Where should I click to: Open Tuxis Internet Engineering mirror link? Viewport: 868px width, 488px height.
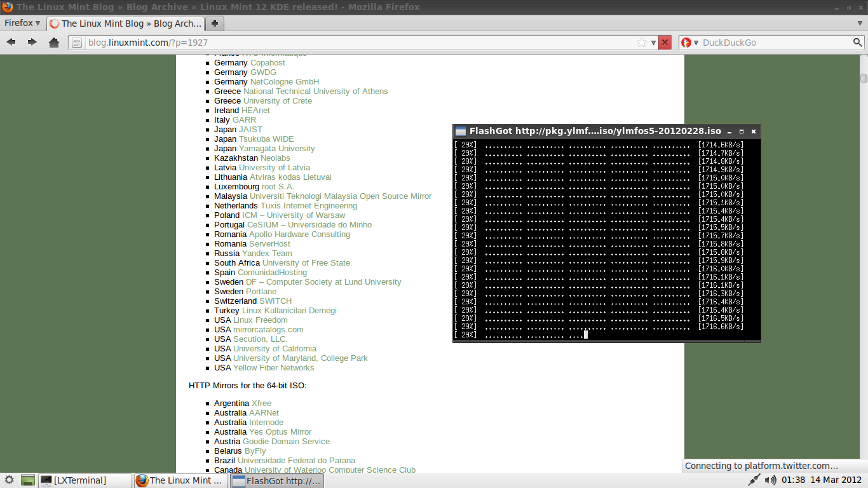(309, 205)
